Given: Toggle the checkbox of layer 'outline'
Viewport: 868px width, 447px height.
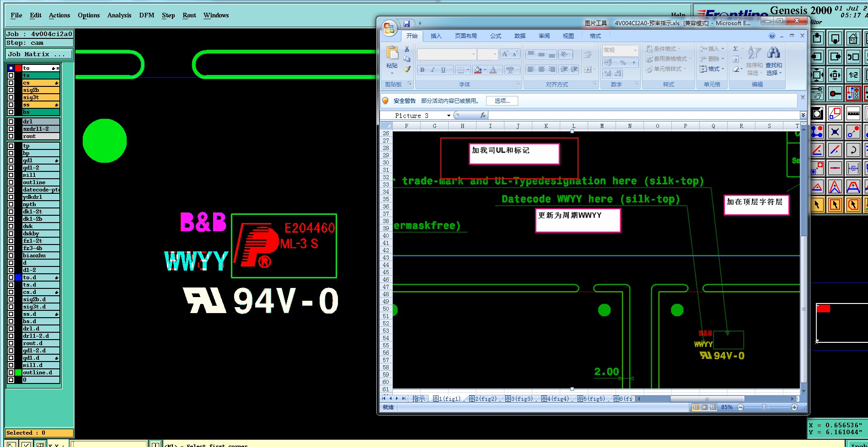Looking at the screenshot, I should coord(11,182).
